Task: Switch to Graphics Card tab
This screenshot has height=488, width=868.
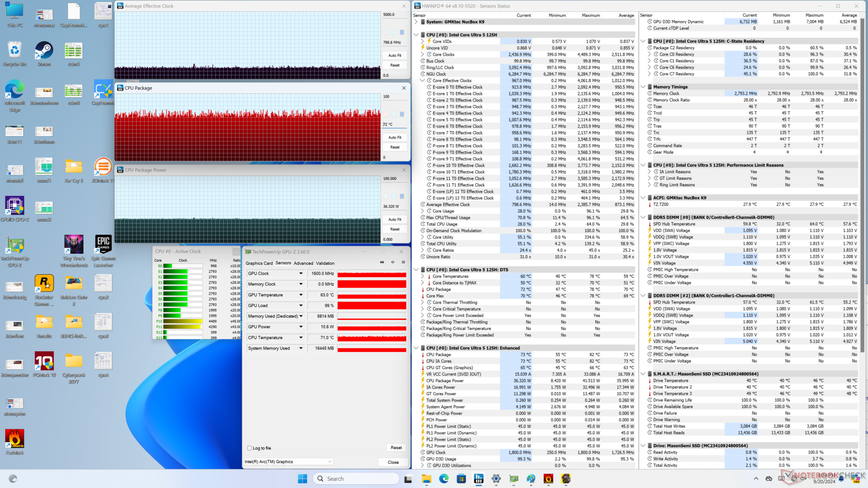Action: click(x=259, y=263)
